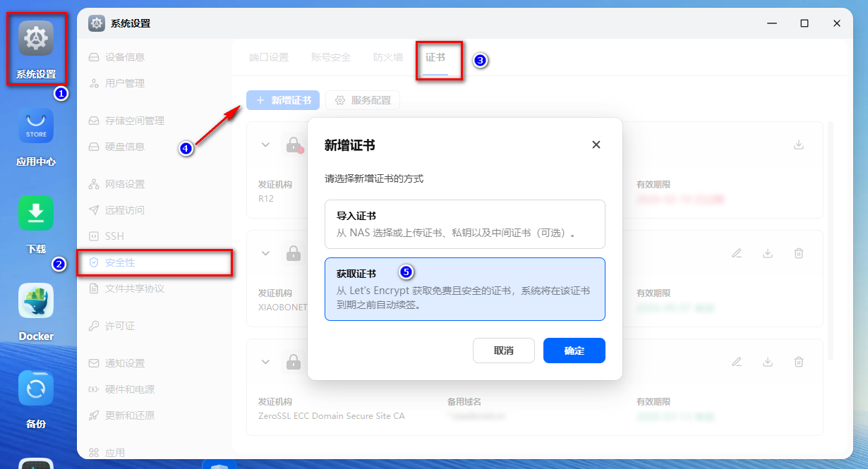This screenshot has height=469, width=868.
Task: Edit the ZeroSSL certificate
Action: [x=737, y=362]
